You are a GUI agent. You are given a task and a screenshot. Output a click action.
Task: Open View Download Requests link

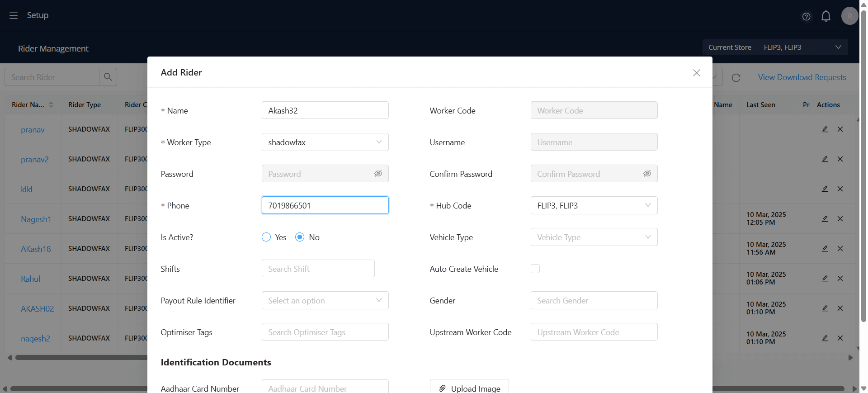(802, 77)
